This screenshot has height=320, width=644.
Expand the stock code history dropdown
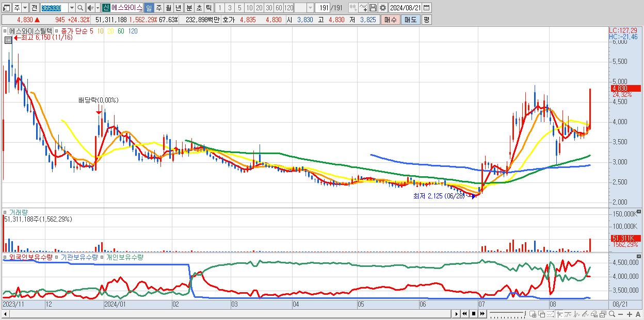pyautogui.click(x=72, y=8)
